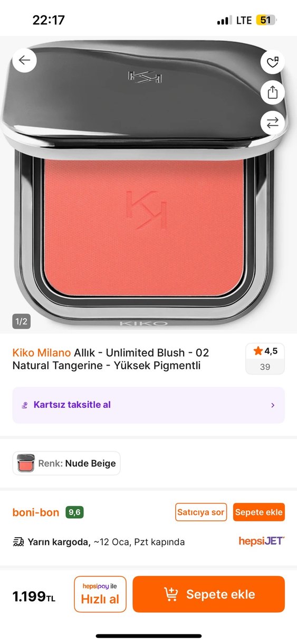The height and width of the screenshot is (644, 297).
Task: Tap the Satıcıya sor button
Action: click(201, 512)
